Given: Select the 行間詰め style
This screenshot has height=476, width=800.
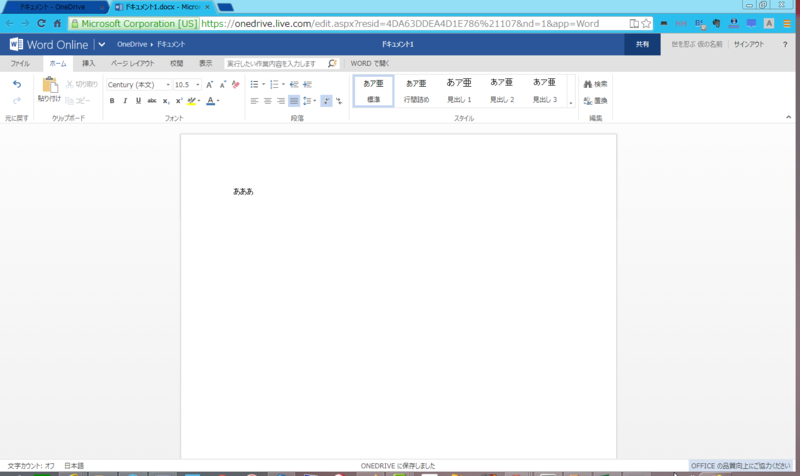Looking at the screenshot, I should pos(416,91).
